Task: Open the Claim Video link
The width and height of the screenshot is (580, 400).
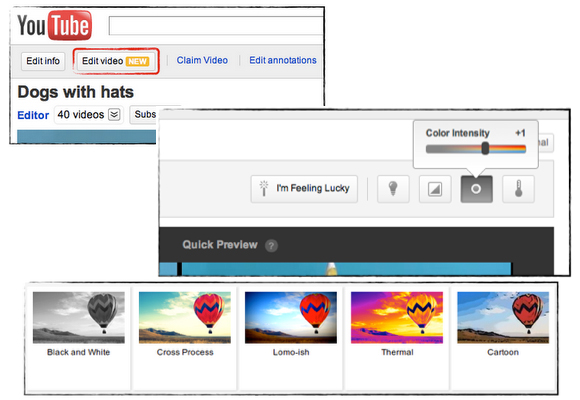Action: click(x=202, y=60)
